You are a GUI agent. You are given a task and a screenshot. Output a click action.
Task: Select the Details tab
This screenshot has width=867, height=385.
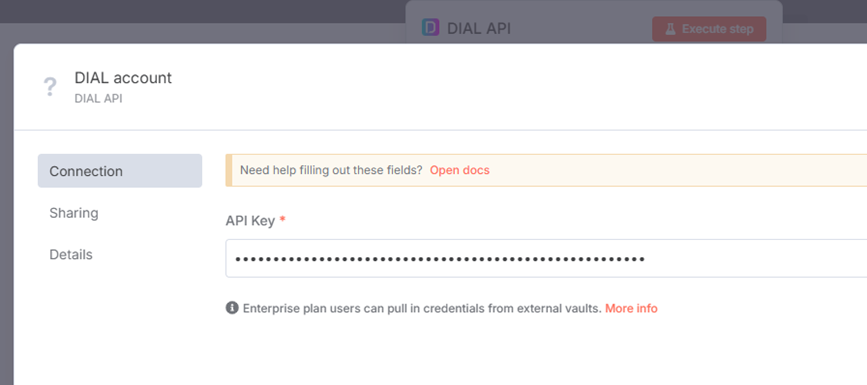tap(71, 254)
